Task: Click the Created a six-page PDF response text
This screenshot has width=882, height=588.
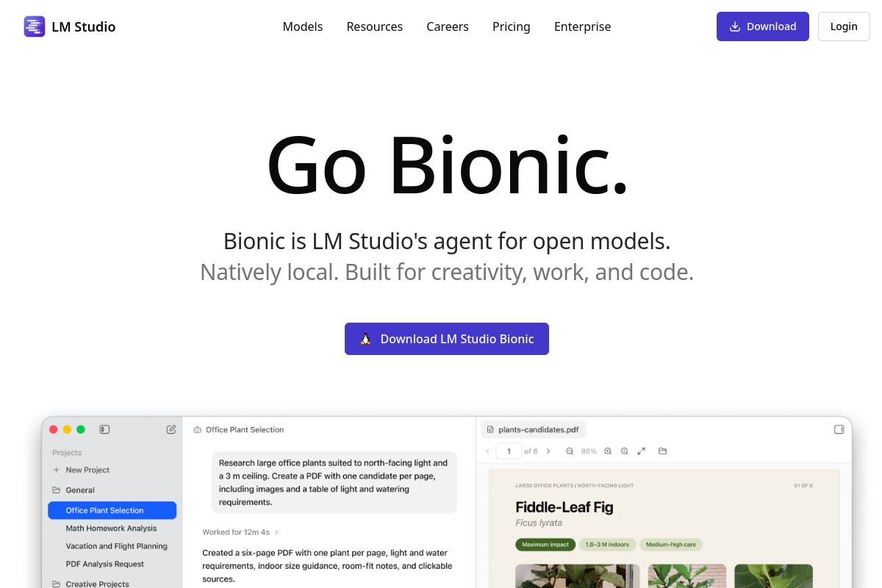Action: pos(328,566)
